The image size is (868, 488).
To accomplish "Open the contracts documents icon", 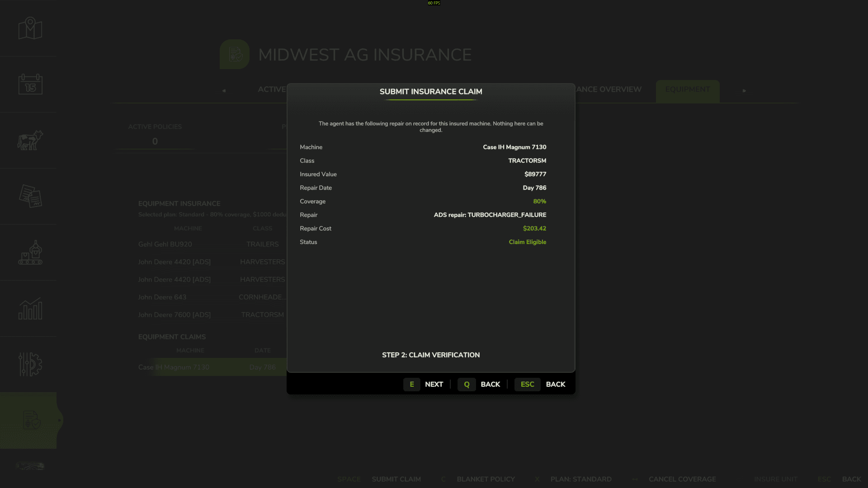I will coord(30,196).
